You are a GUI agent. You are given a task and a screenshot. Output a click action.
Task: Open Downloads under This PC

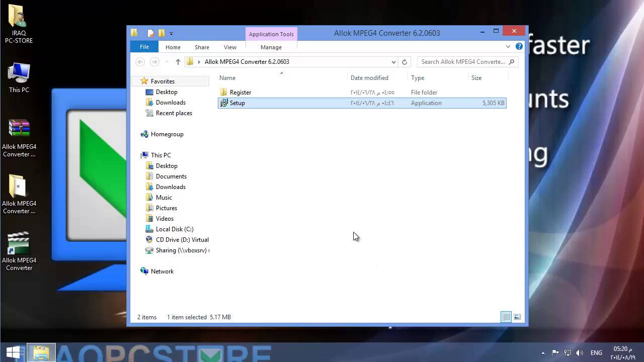pos(171,187)
